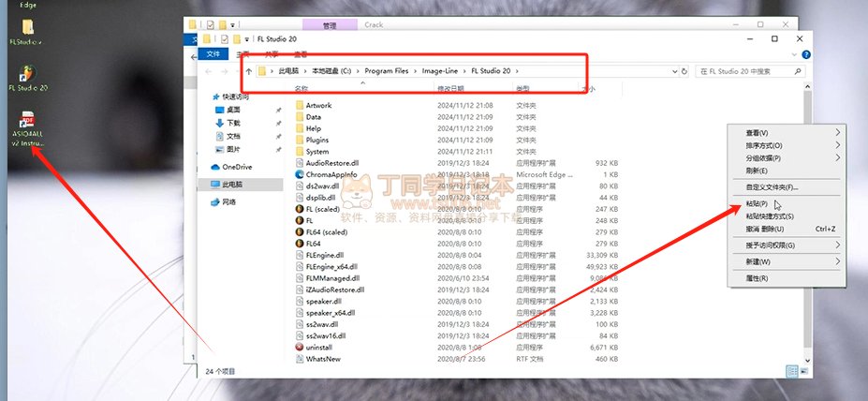This screenshot has height=401, width=868.
Task: Click the AudioRestore.dll file icon
Action: tap(300, 163)
